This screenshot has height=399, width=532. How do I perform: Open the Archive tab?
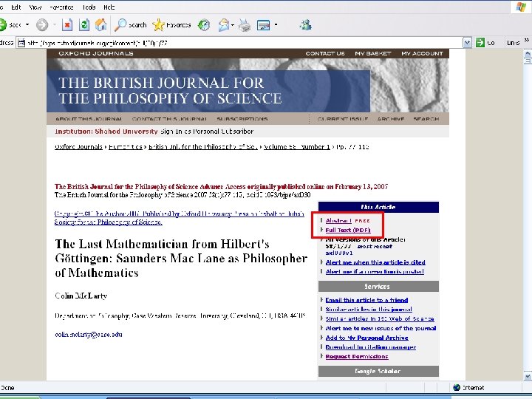pyautogui.click(x=391, y=119)
